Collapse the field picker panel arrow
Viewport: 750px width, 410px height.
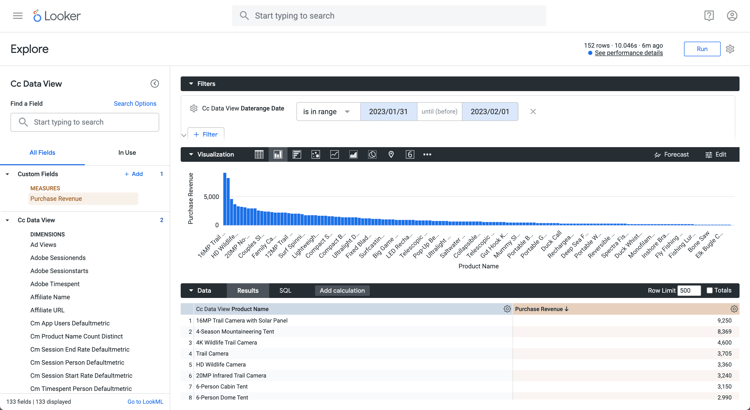pyautogui.click(x=154, y=84)
